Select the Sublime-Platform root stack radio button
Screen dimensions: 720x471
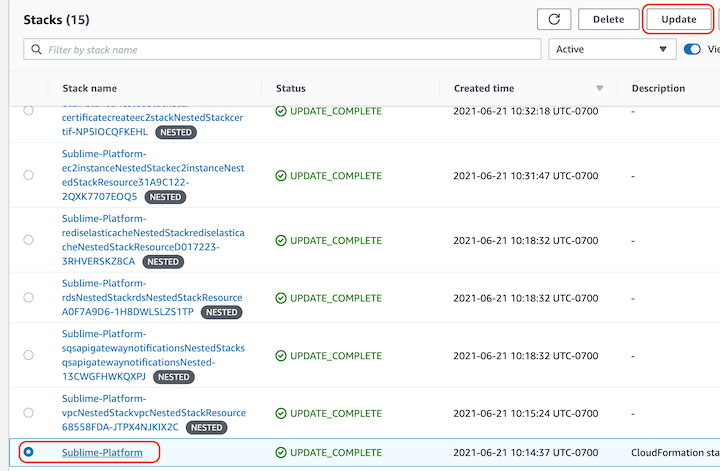click(28, 452)
